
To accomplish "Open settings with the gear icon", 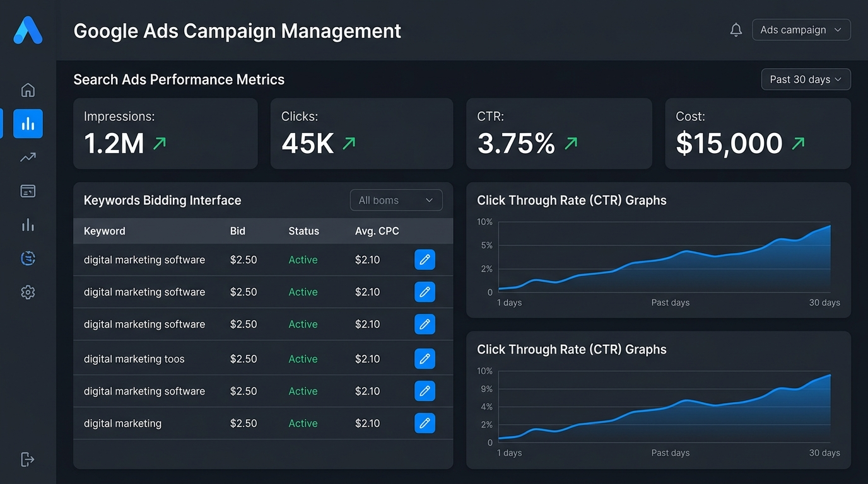I will [x=28, y=292].
